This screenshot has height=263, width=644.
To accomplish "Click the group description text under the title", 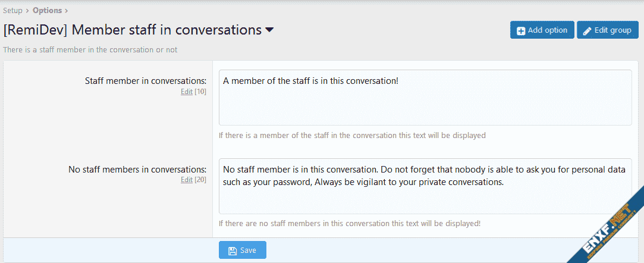I will (x=90, y=49).
